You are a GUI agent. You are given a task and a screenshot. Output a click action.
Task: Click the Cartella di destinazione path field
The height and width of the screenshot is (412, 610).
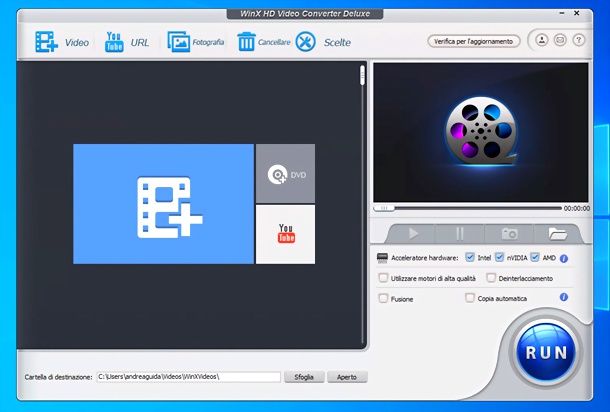pyautogui.click(x=188, y=377)
